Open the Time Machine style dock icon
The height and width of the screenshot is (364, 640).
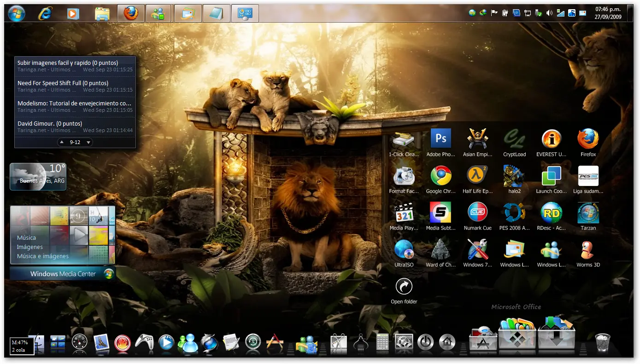click(253, 342)
